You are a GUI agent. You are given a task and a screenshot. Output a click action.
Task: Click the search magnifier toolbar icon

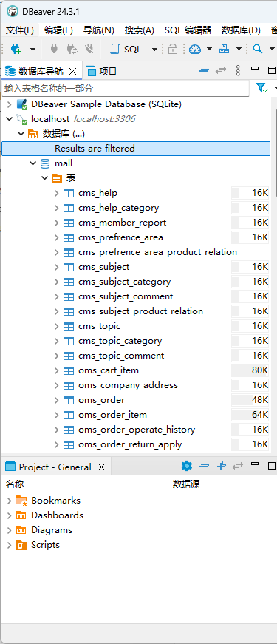[258, 50]
